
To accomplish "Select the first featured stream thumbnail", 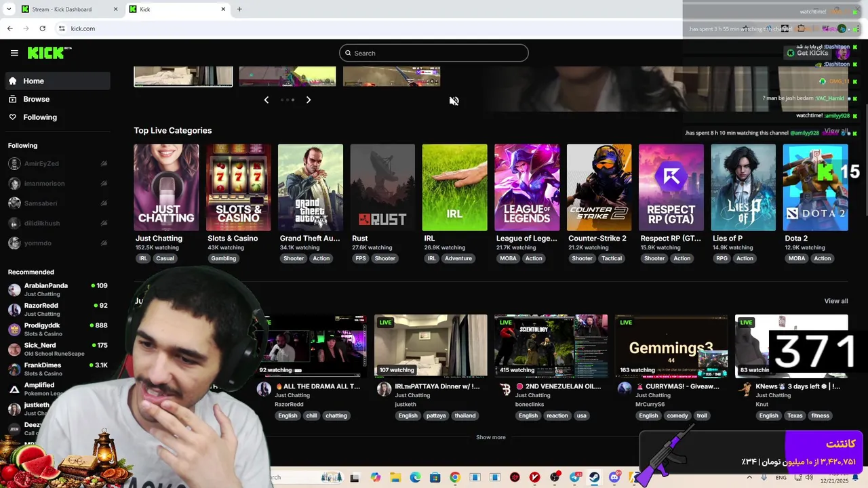I will 183,76.
